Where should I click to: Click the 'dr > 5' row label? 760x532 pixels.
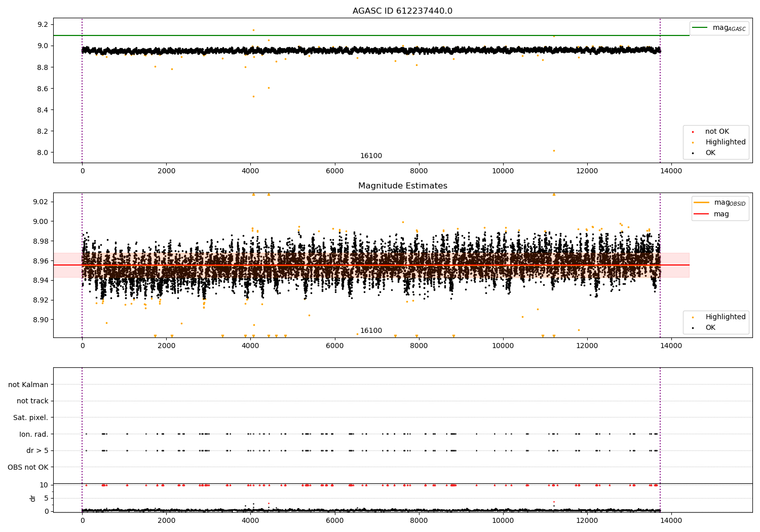[37, 451]
